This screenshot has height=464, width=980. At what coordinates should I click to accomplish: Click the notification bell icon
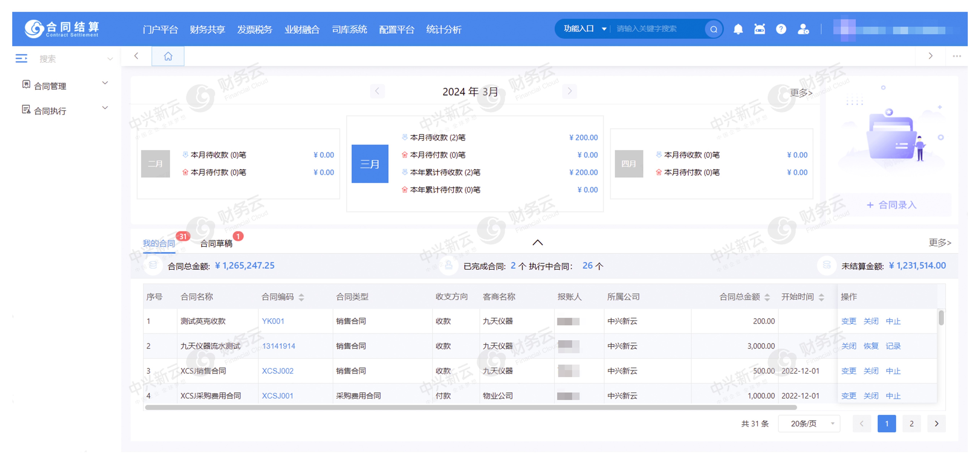[738, 29]
